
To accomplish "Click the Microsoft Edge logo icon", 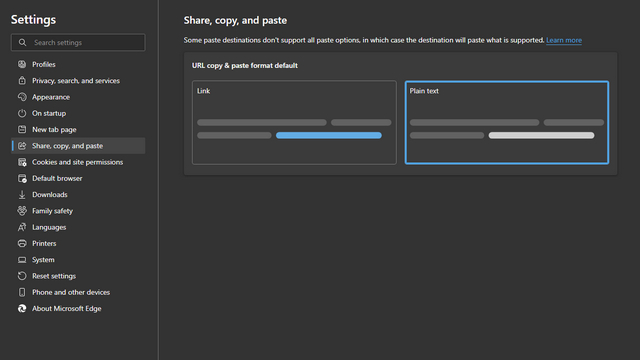I will 22,309.
